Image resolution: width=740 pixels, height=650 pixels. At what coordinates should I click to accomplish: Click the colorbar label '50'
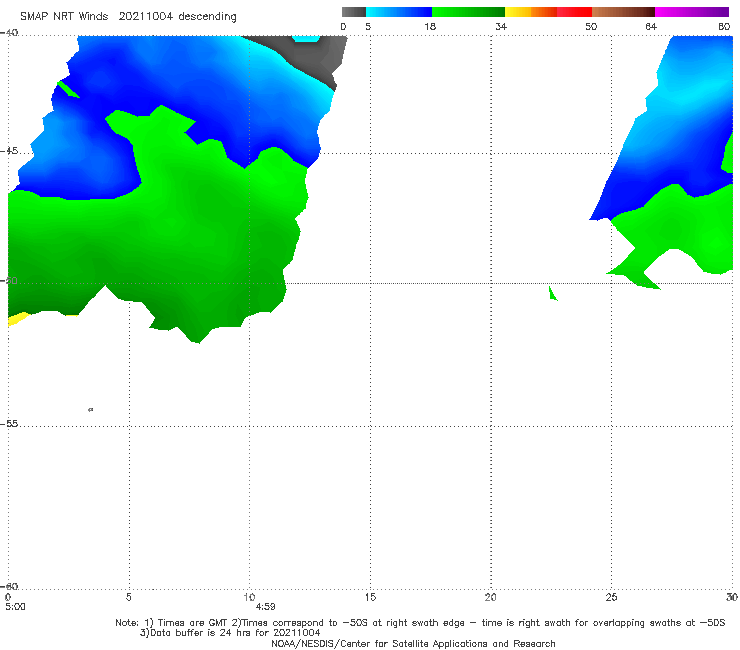(x=591, y=26)
